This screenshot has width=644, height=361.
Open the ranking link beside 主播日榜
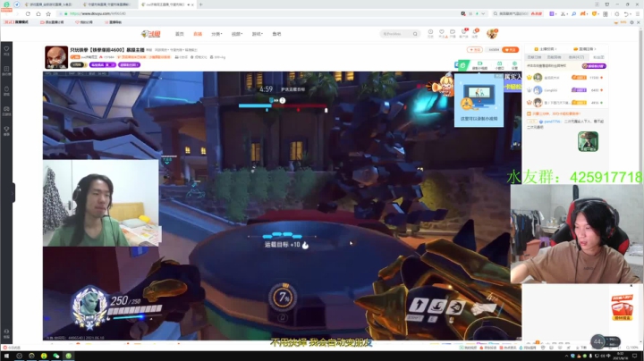point(584,49)
